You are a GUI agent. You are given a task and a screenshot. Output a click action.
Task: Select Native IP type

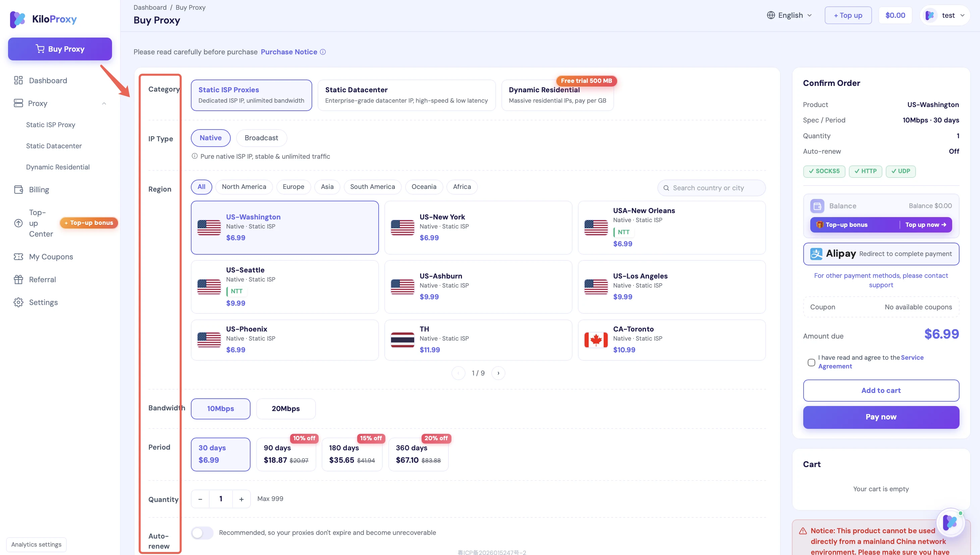(211, 138)
